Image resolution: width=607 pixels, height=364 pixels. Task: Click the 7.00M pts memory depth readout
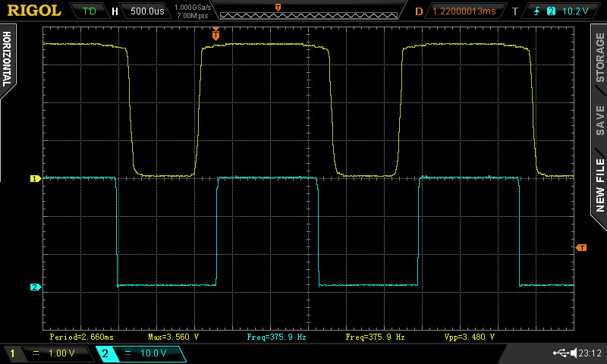193,15
